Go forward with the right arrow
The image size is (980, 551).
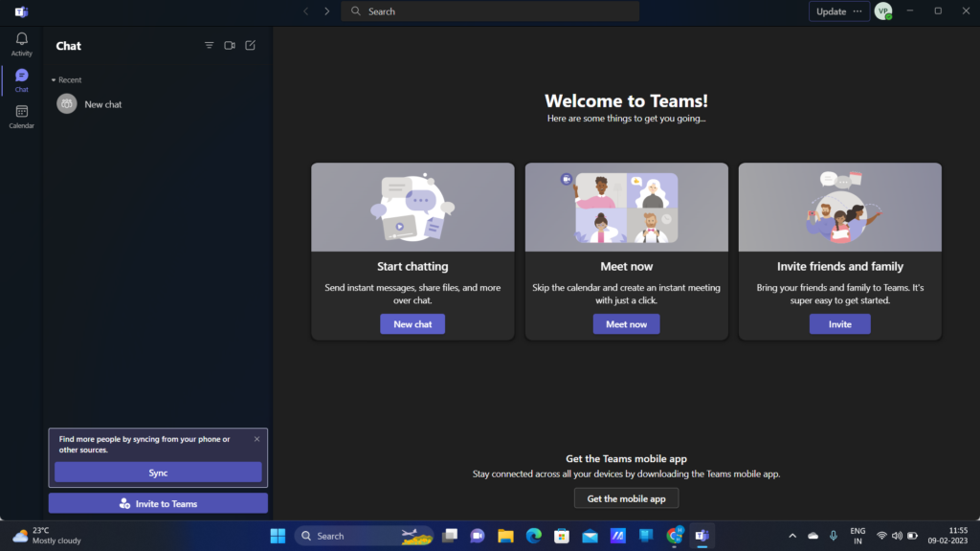[x=326, y=11]
